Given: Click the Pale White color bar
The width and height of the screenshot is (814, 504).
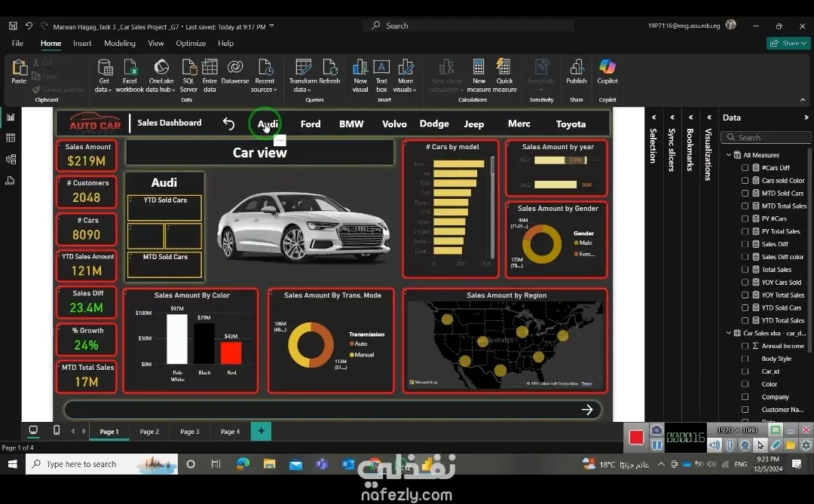Looking at the screenshot, I should pyautogui.click(x=177, y=340).
